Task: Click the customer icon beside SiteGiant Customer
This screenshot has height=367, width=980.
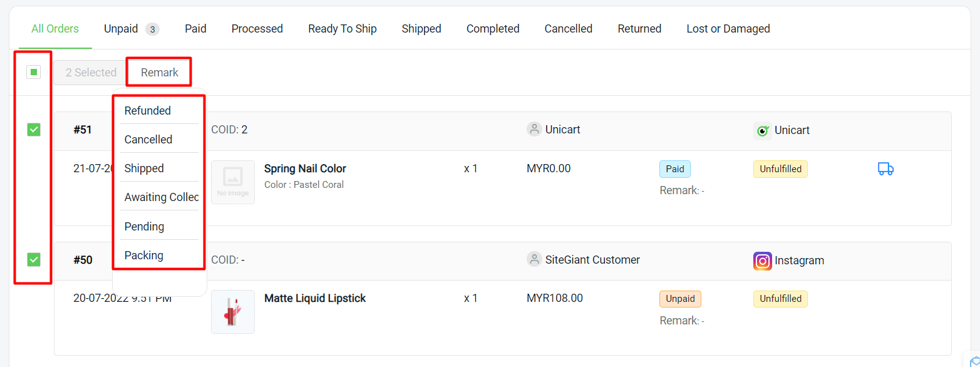Action: (534, 259)
